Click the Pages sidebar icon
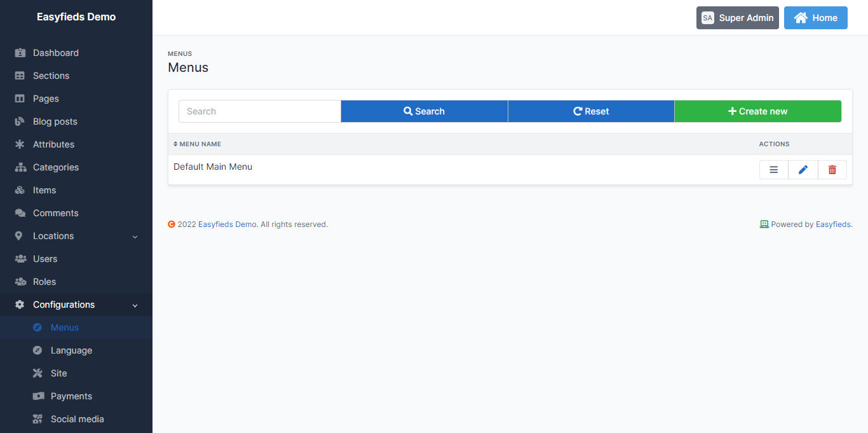 tap(20, 99)
